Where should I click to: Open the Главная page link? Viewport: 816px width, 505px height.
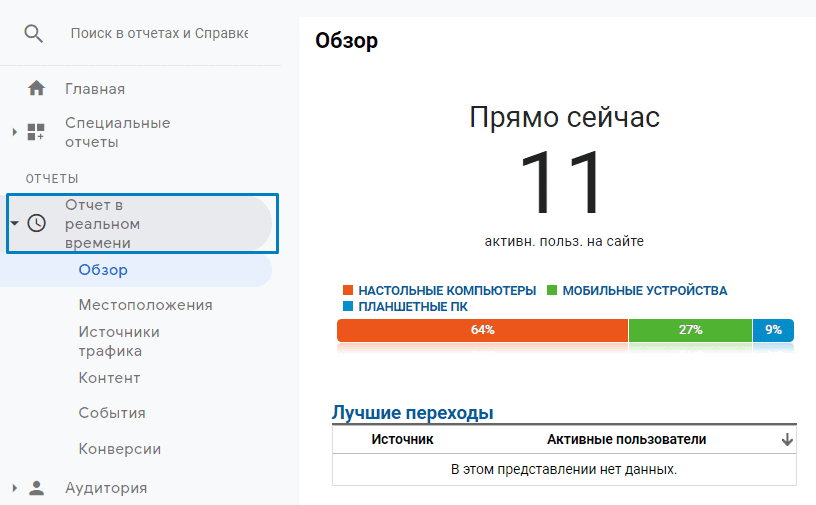pyautogui.click(x=95, y=89)
